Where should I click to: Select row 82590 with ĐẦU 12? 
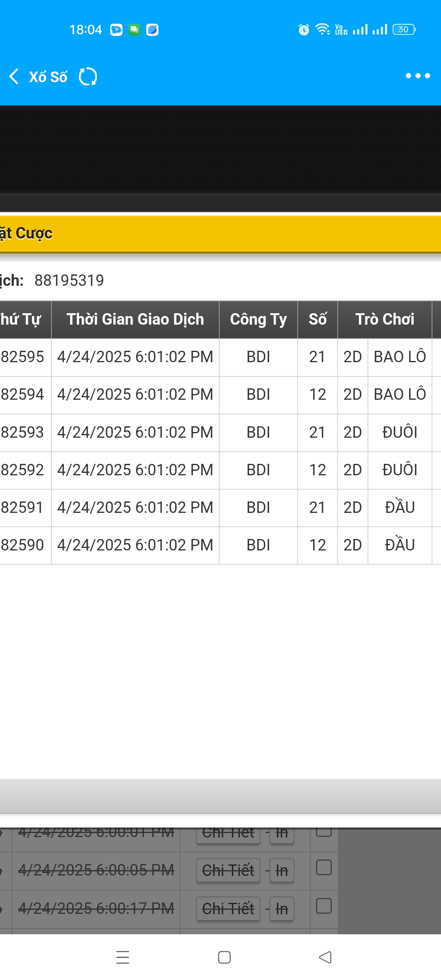[220, 546]
